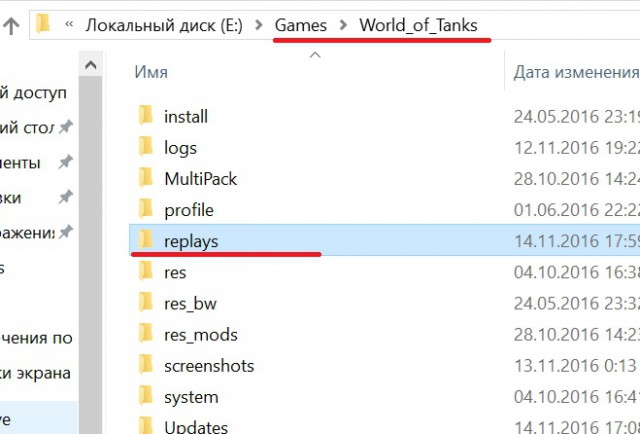Screen dimensions: 640x434
Task: Select the install folder icon
Action: pos(146,116)
